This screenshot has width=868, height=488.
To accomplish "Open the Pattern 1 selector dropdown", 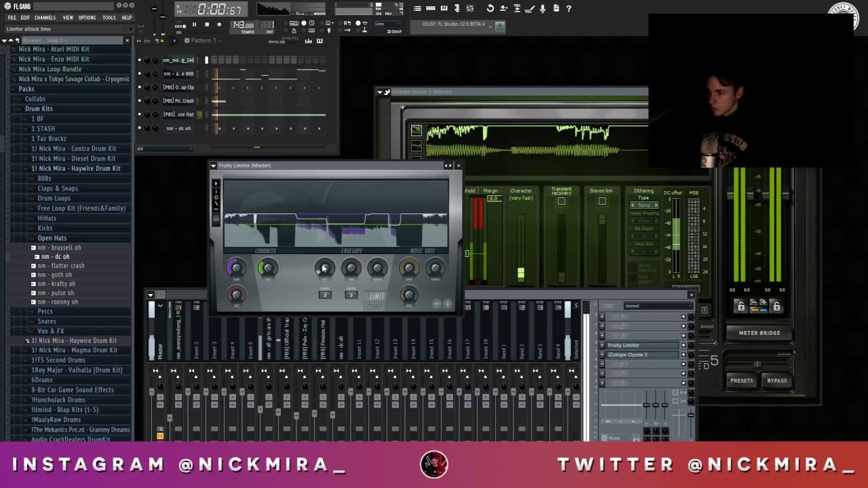I will pyautogui.click(x=202, y=40).
